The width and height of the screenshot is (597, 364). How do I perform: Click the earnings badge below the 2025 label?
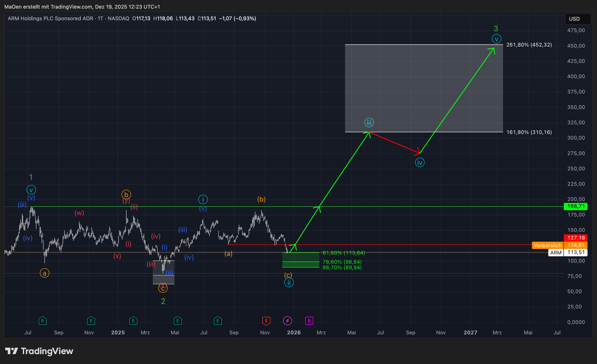(x=133, y=321)
